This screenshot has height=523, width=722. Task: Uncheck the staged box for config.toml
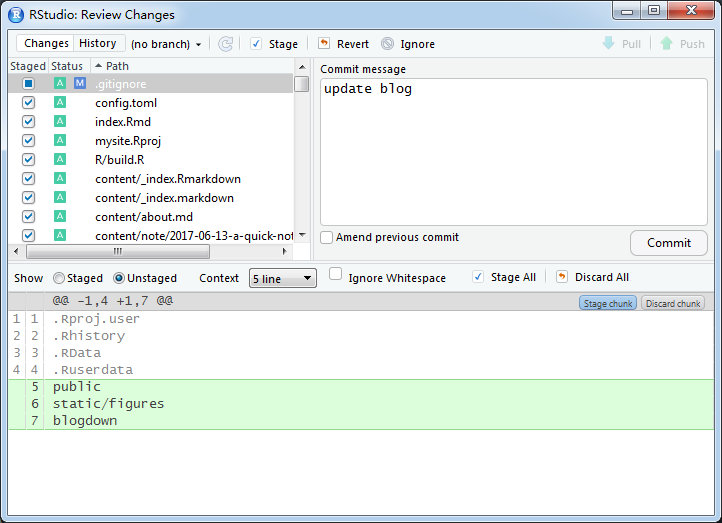click(28, 103)
